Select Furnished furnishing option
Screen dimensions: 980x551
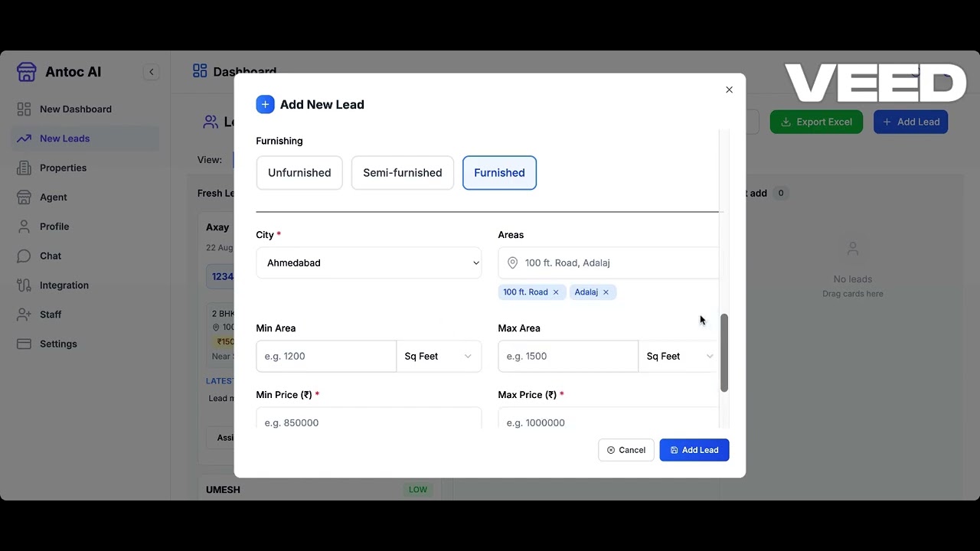point(499,173)
